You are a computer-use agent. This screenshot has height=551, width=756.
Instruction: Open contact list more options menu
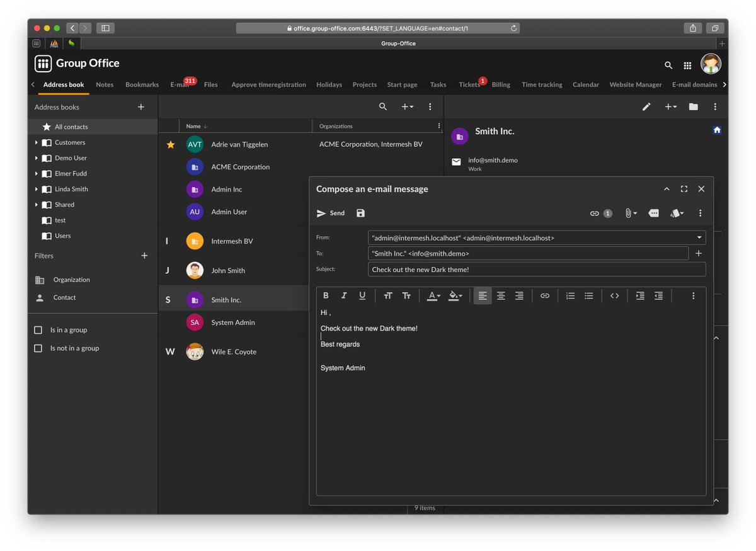[430, 107]
